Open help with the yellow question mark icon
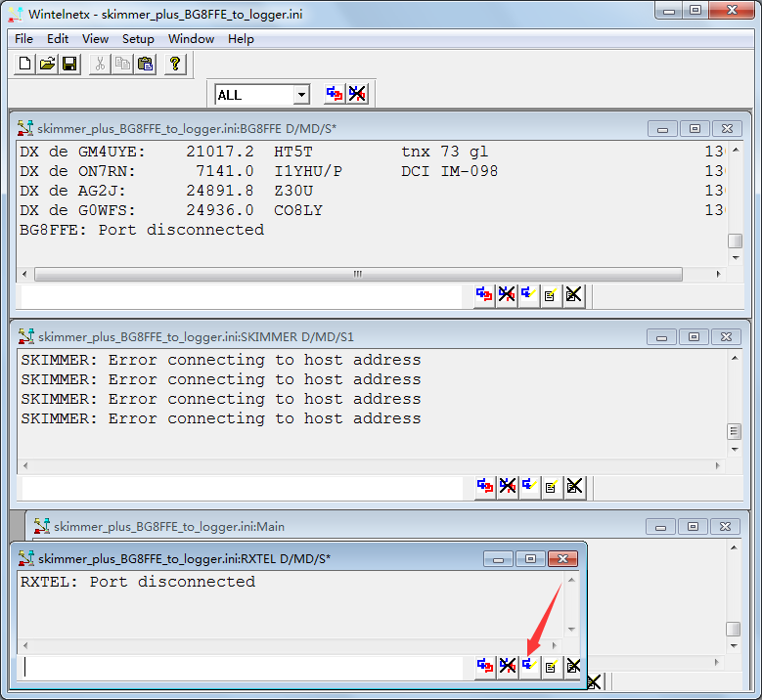 175,64
